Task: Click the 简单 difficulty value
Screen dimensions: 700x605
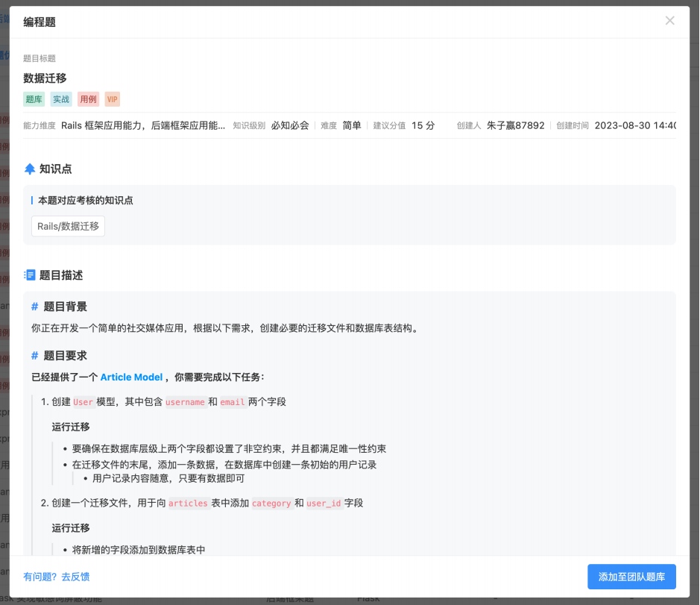Action: click(352, 125)
